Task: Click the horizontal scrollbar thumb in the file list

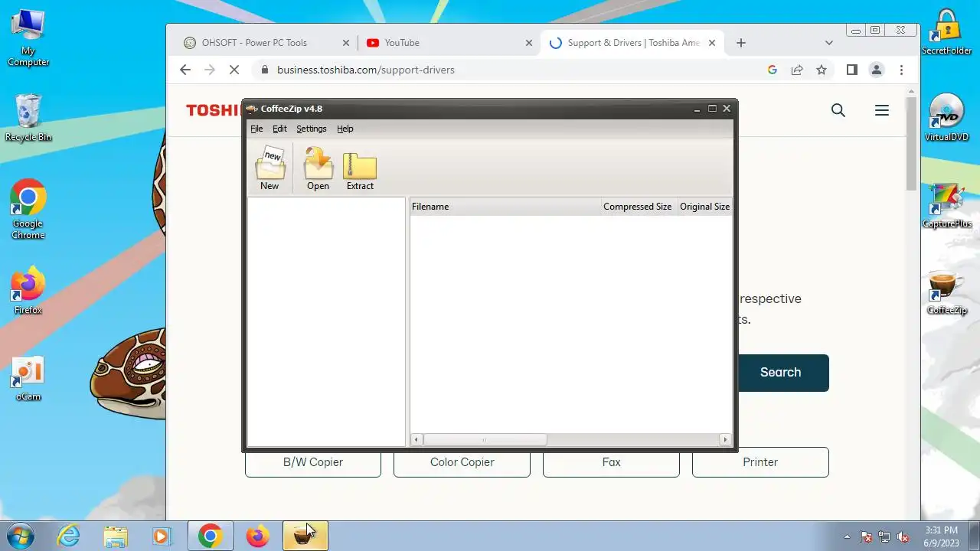Action: coord(485,440)
